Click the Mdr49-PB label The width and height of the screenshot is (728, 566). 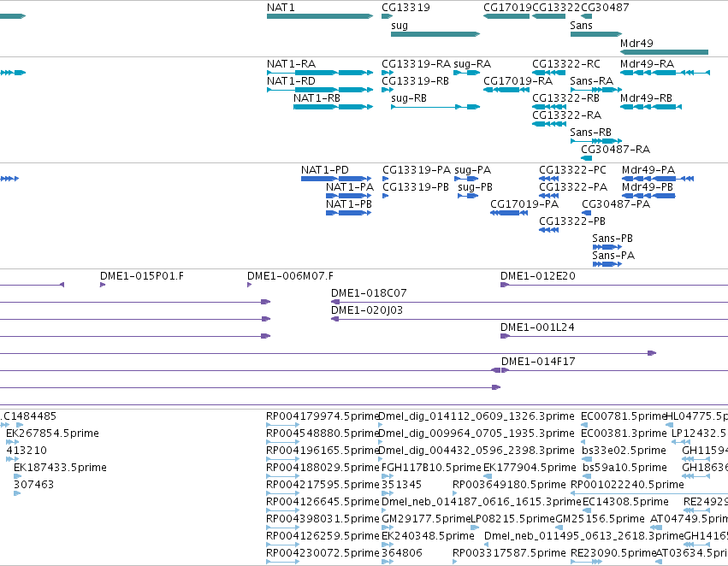tap(648, 187)
